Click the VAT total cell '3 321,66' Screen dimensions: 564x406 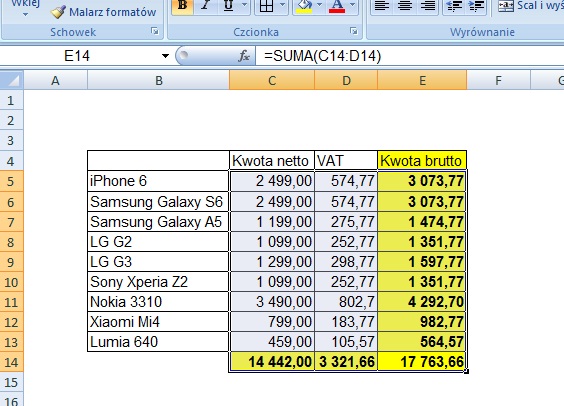(x=346, y=362)
